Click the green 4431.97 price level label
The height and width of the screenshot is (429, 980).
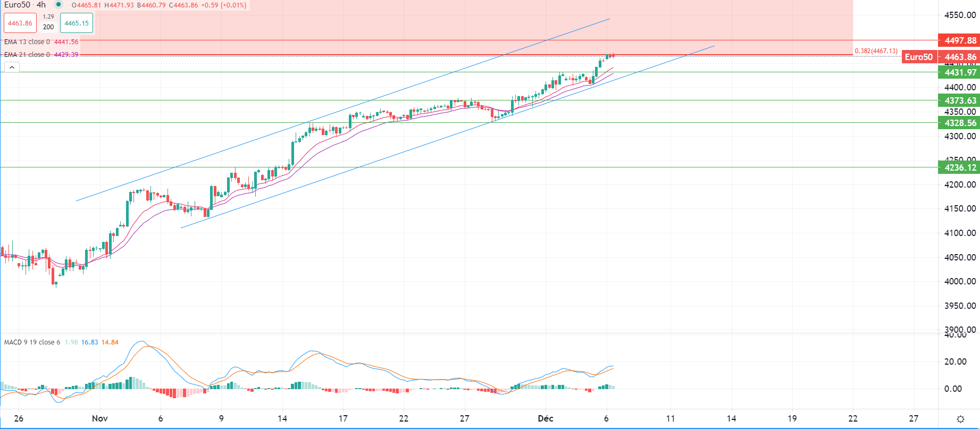(959, 72)
